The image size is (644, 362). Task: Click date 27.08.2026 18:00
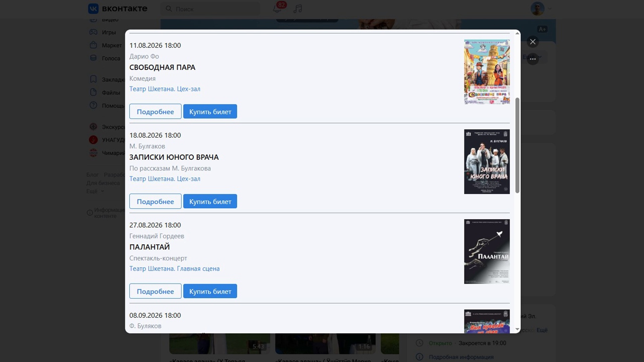pos(155,225)
